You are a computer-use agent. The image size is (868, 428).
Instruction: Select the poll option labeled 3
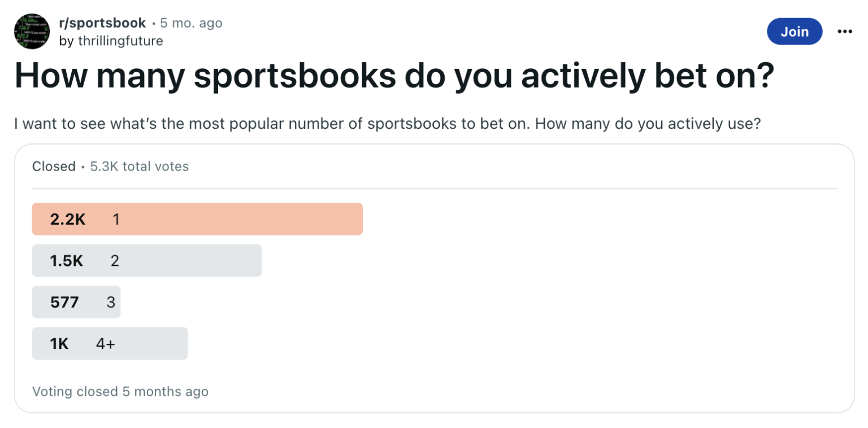76,302
